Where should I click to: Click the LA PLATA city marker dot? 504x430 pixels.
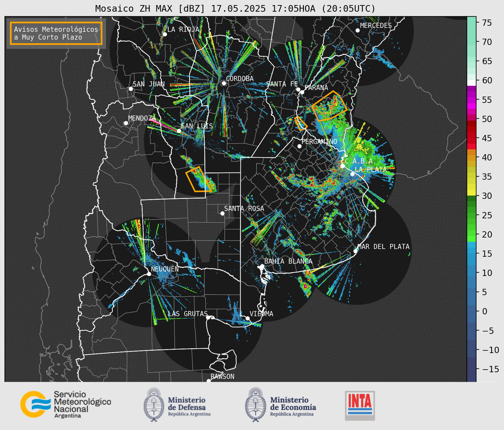(x=353, y=174)
